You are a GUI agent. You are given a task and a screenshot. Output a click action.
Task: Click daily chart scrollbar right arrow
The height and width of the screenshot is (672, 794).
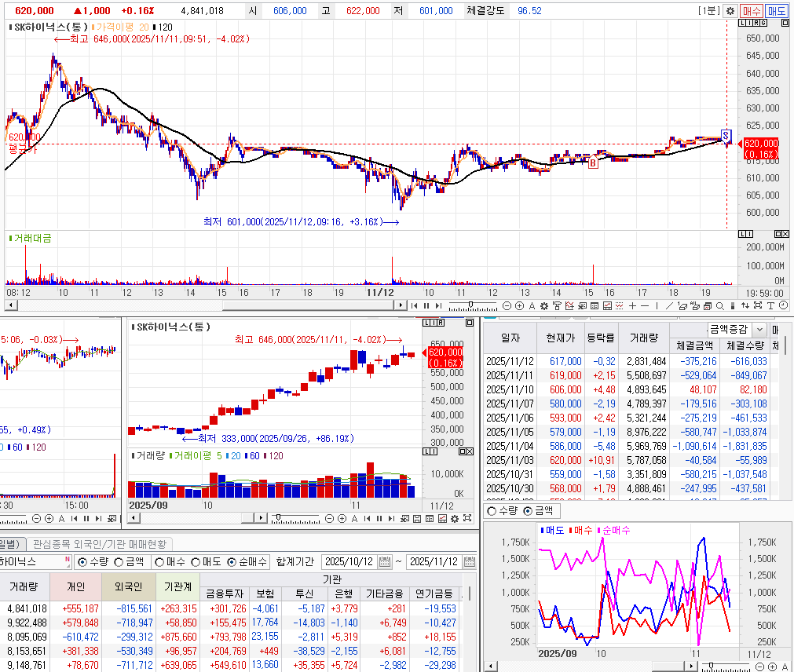[x=261, y=517]
